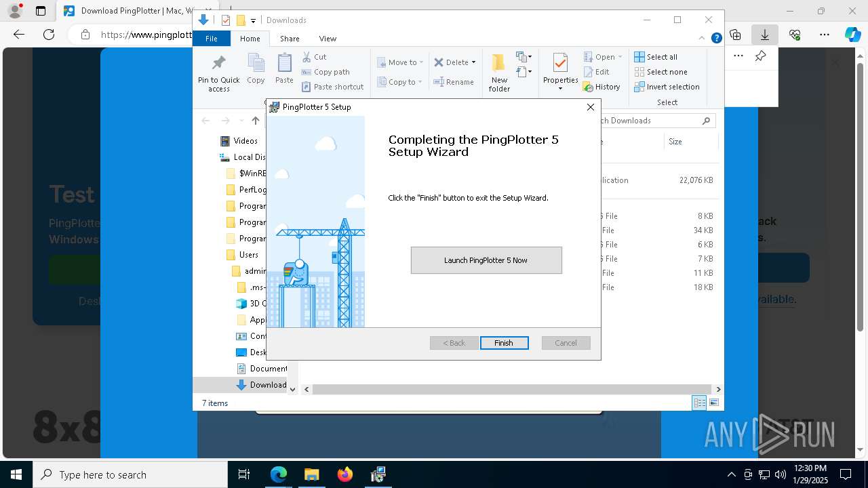Click Select all in ribbon
This screenshot has width=868, height=488.
pyautogui.click(x=656, y=57)
